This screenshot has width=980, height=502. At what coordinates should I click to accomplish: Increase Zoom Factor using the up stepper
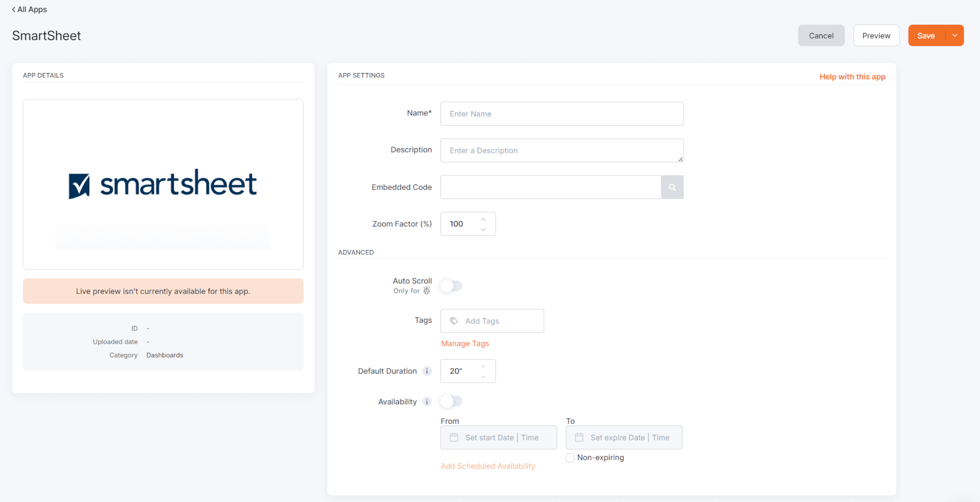483,218
